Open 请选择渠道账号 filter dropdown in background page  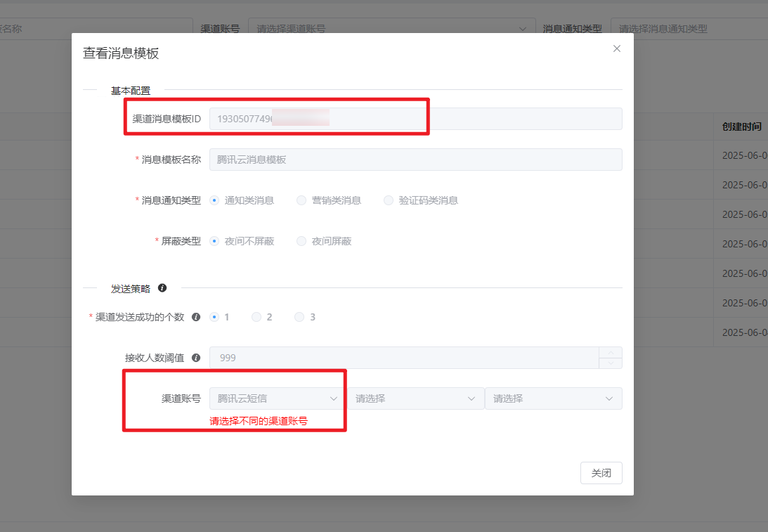391,28
